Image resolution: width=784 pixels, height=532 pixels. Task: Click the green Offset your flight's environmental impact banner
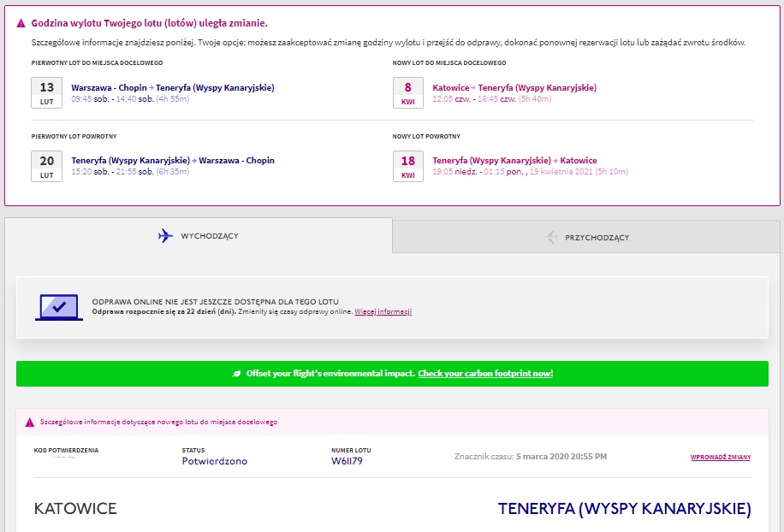392,374
